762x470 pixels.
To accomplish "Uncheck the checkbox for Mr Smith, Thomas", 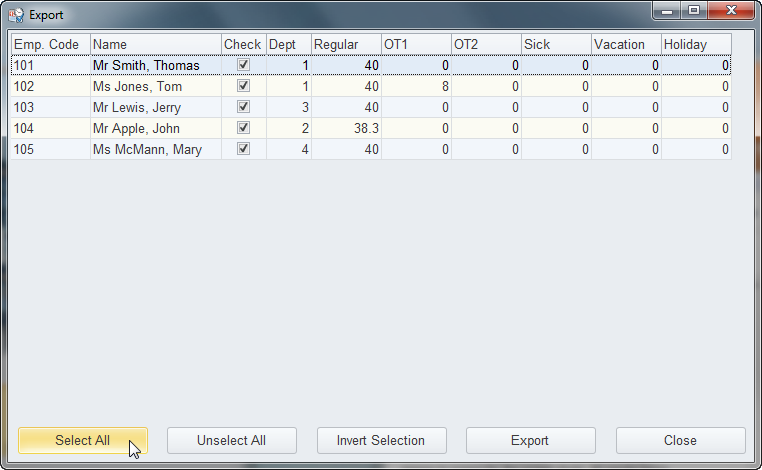I will click(243, 65).
